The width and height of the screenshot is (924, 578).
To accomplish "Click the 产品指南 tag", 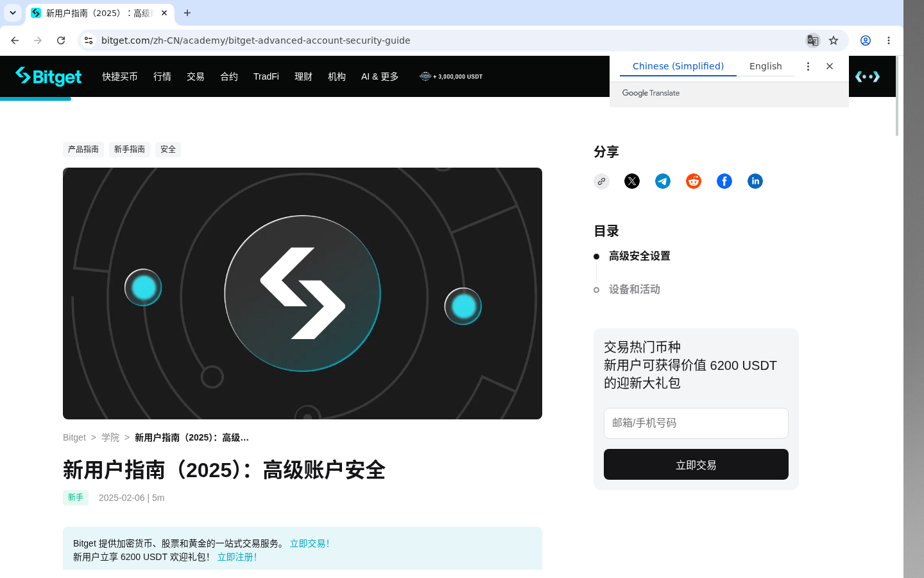I will [83, 150].
